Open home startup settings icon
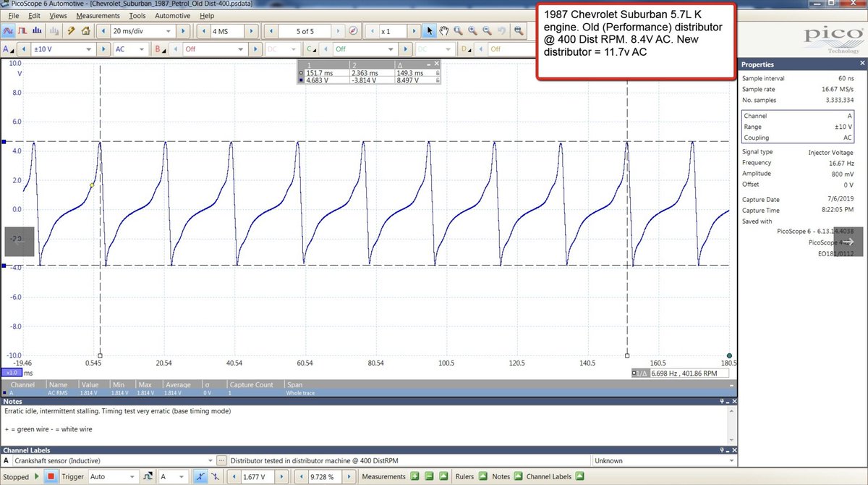Image resolution: width=868 pixels, height=485 pixels. pos(86,31)
